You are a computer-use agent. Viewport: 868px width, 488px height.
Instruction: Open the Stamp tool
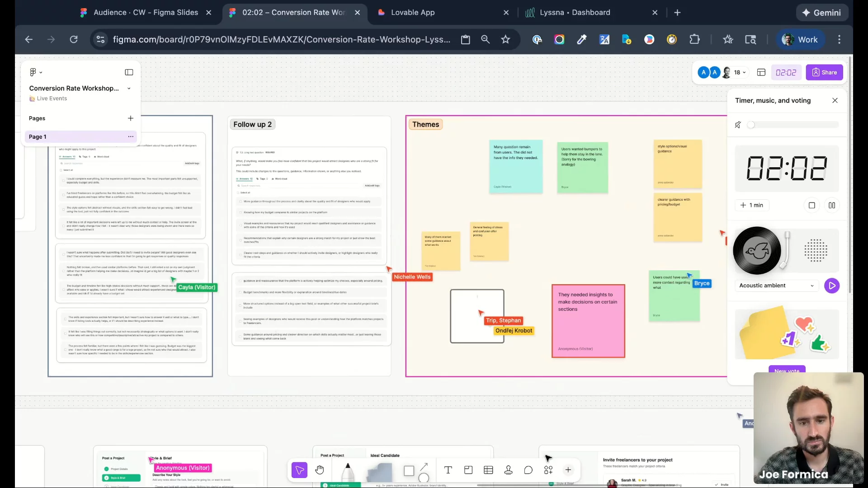[508, 470]
